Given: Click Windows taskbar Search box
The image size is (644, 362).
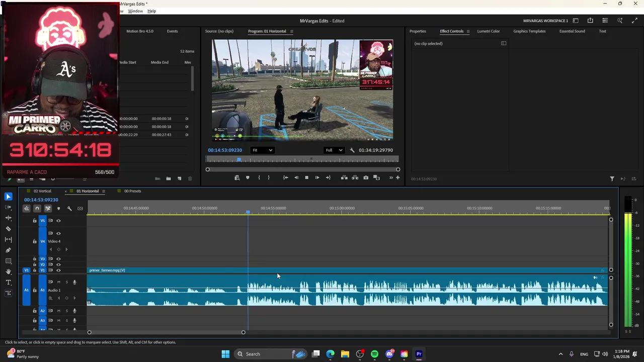Looking at the screenshot, I should point(272,354).
